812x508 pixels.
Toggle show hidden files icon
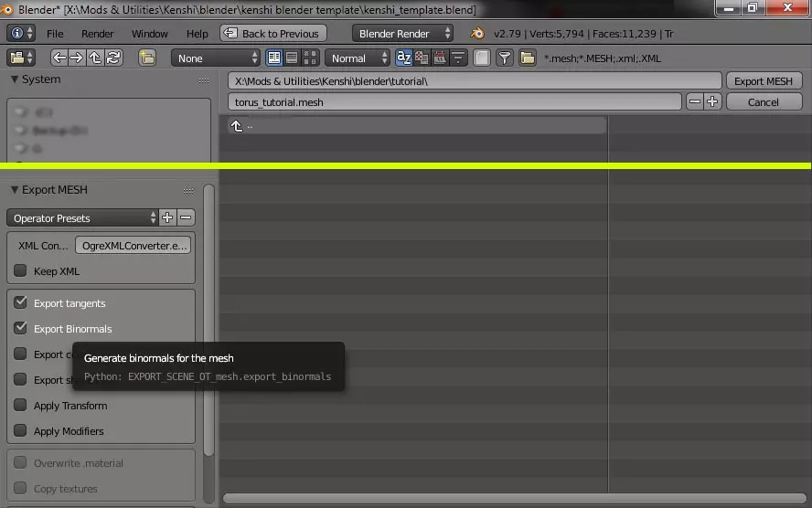[482, 58]
